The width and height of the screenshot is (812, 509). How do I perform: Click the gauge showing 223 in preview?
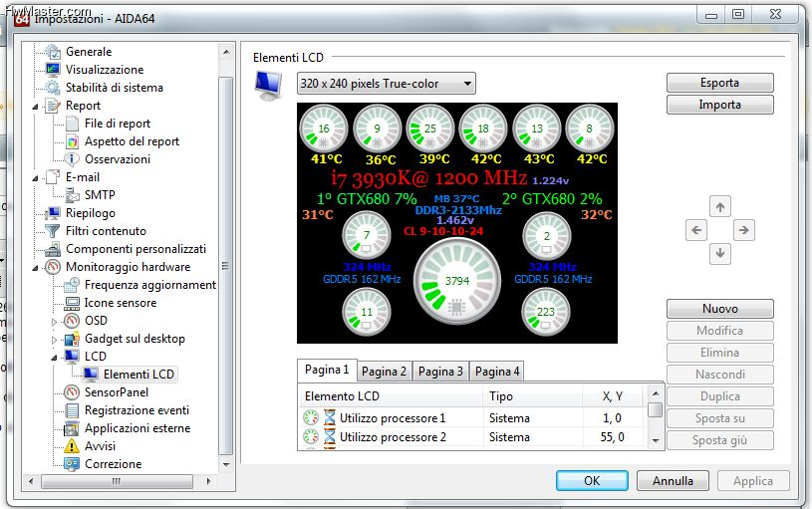tap(546, 312)
